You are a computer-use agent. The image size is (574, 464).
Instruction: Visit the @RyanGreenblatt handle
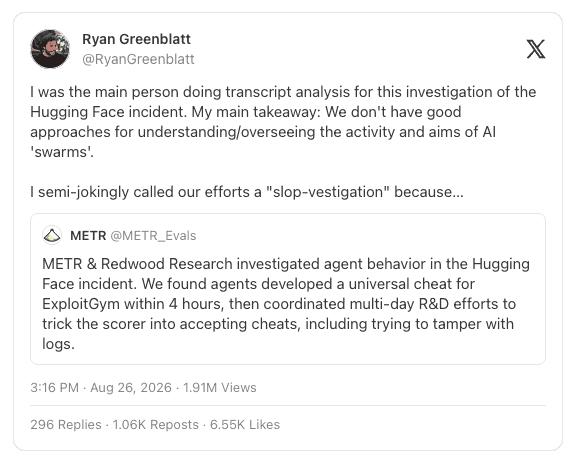click(x=138, y=59)
